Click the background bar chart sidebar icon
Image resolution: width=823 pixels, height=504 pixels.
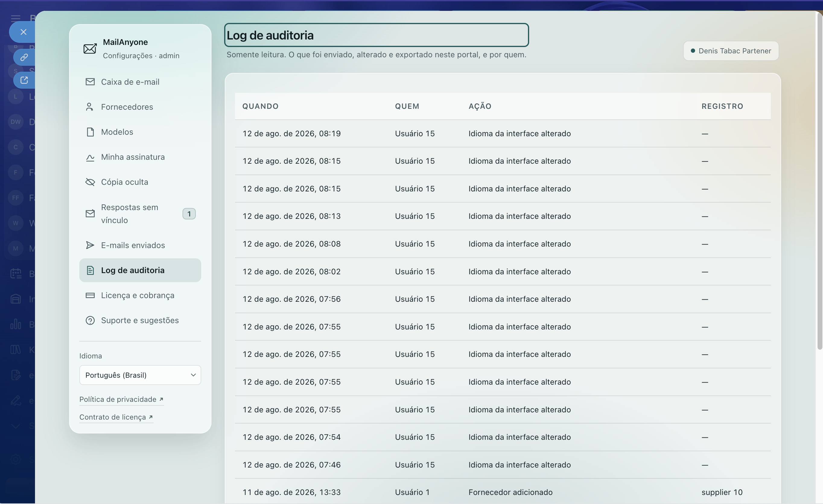pos(16,324)
